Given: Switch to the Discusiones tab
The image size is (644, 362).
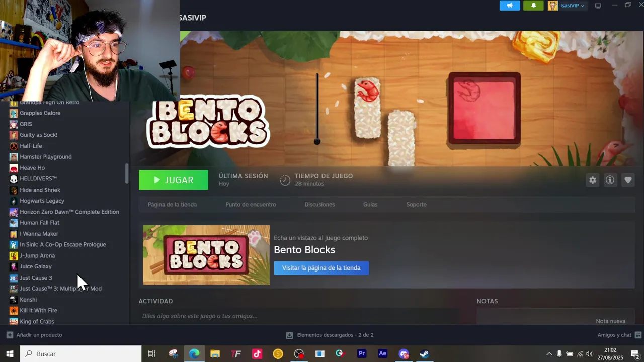Looking at the screenshot, I should [x=319, y=204].
